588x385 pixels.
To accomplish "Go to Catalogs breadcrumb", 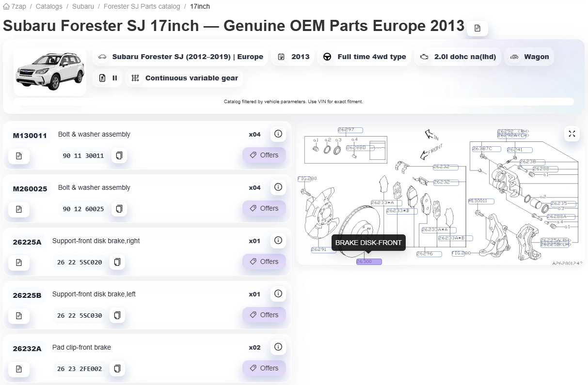I will click(49, 6).
